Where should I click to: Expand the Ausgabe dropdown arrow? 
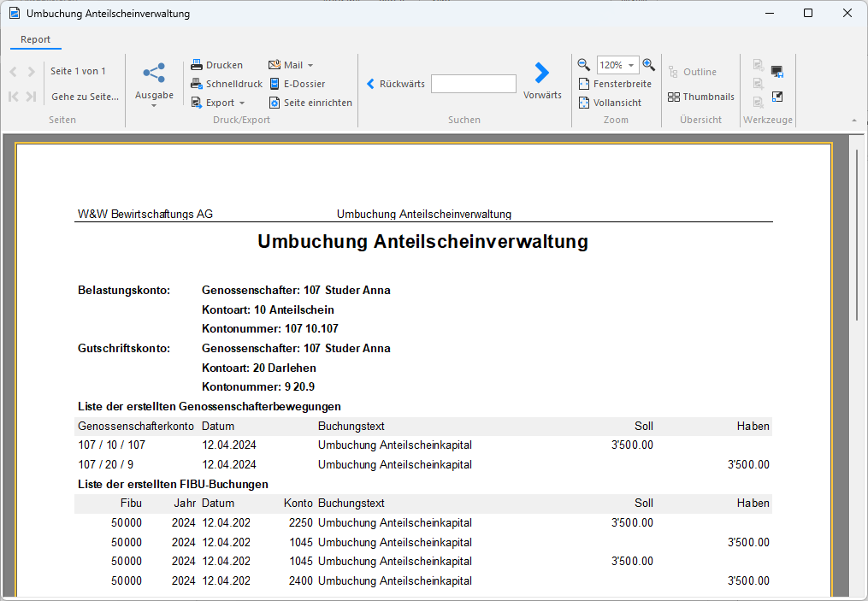point(154,106)
